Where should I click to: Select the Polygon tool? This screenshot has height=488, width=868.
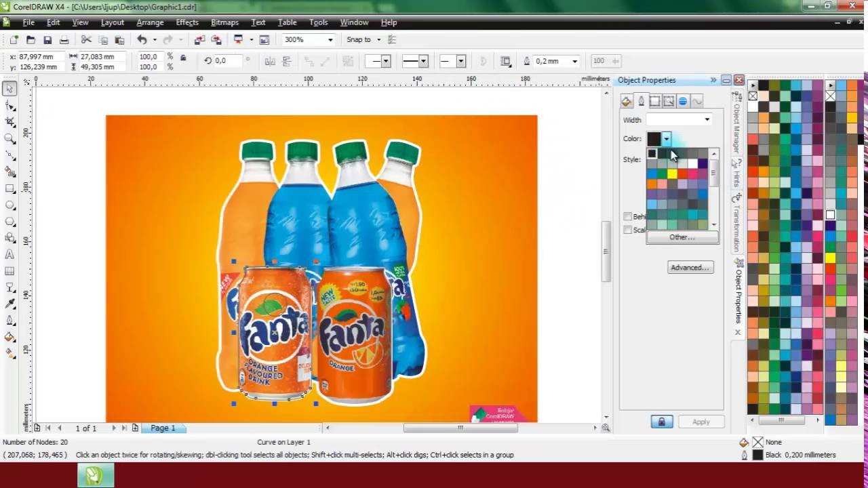coord(9,222)
